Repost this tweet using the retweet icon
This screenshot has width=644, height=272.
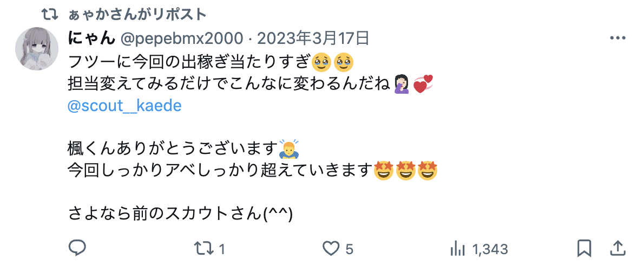pyautogui.click(x=203, y=249)
